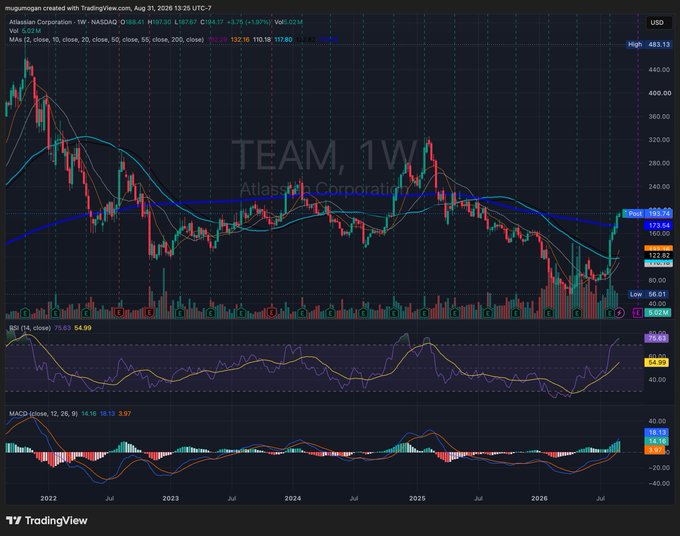Select the MAs indicator legend label

click(x=106, y=39)
